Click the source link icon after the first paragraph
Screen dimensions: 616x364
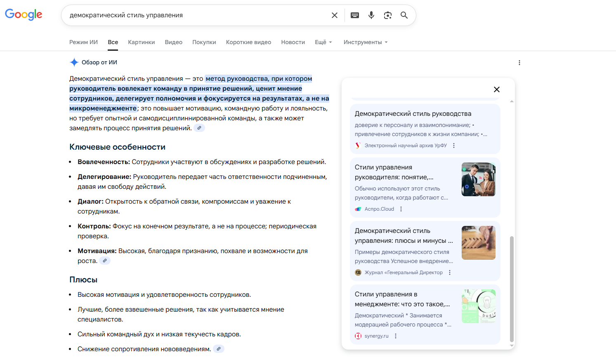click(199, 128)
